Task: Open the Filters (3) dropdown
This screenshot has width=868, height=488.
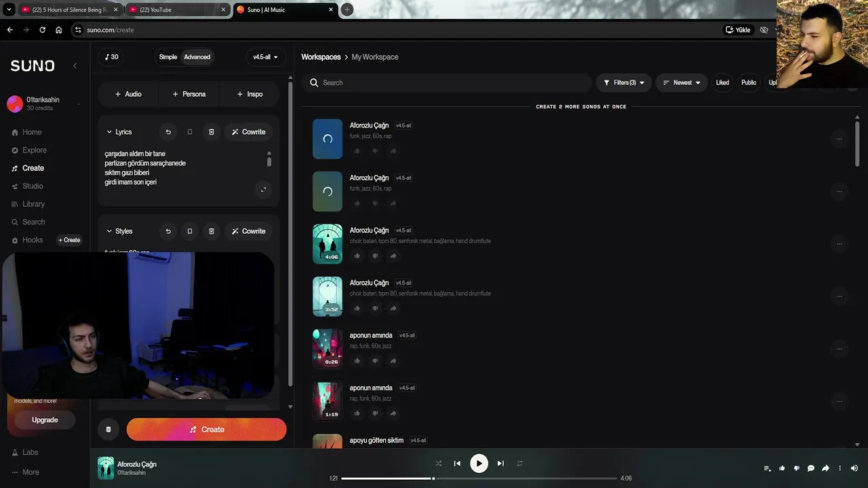Action: coord(624,83)
